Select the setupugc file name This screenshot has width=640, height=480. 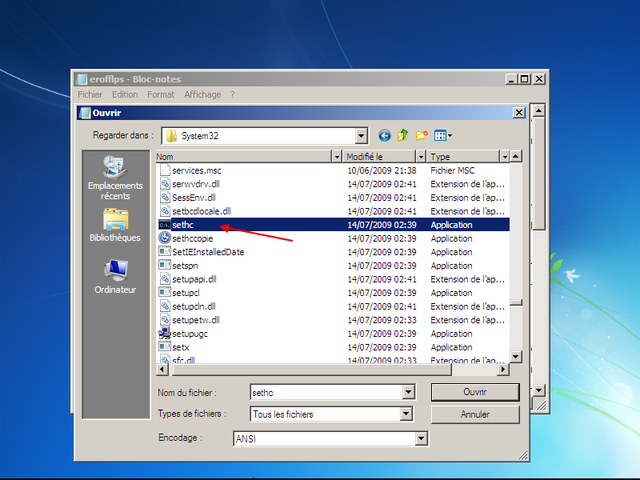click(x=190, y=333)
